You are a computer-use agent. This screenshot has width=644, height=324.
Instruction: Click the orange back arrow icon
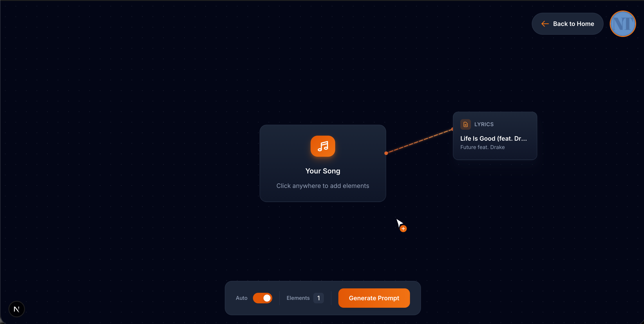tap(545, 24)
